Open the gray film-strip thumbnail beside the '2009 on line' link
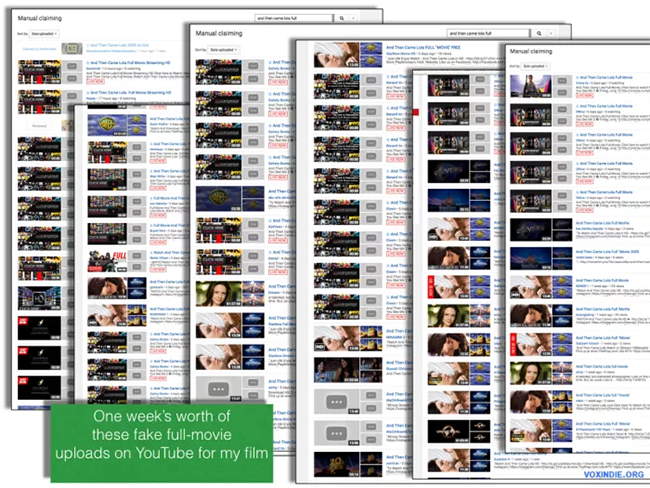Screen dimensions: 650x488 [72, 49]
